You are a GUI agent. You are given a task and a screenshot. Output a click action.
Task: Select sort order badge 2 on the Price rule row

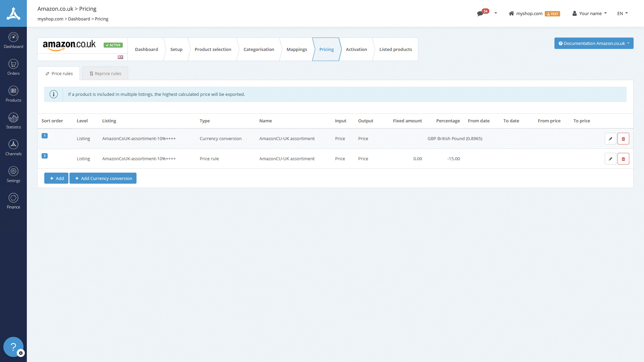(x=45, y=156)
